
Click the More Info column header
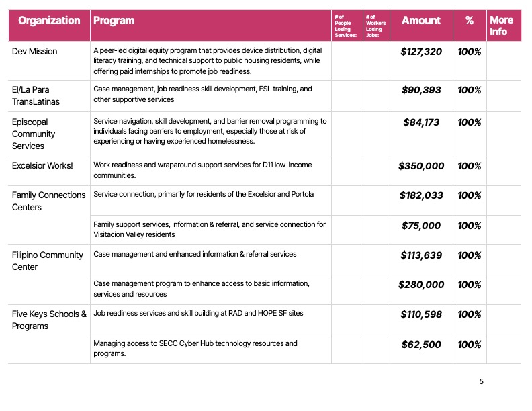click(502, 26)
